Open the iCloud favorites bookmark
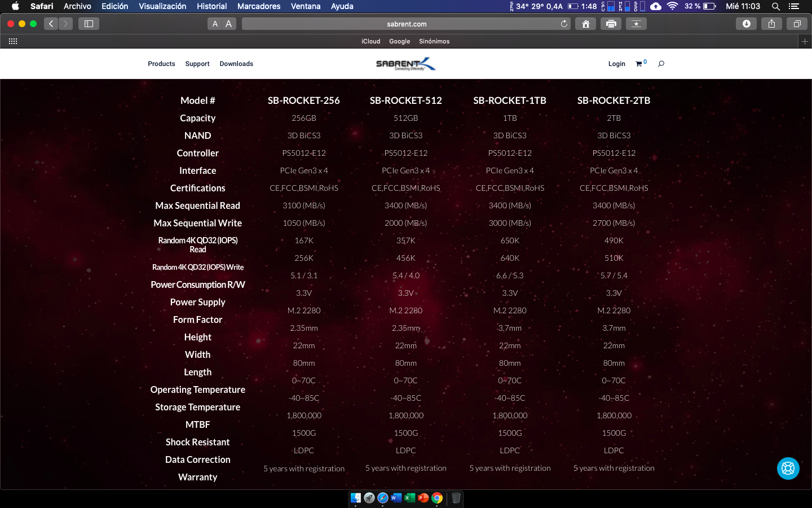The height and width of the screenshot is (508, 812). tap(370, 41)
